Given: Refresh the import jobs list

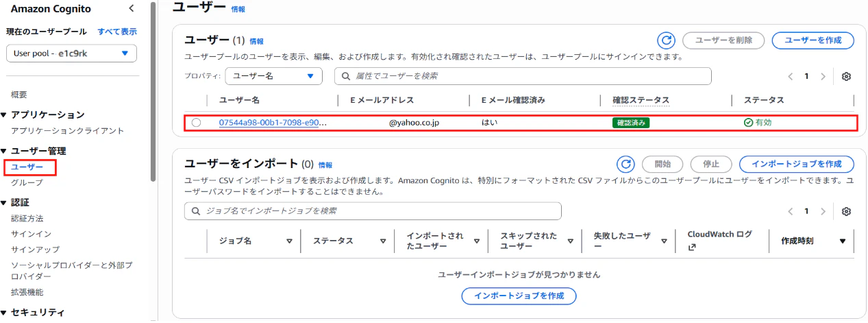Looking at the screenshot, I should click(x=625, y=164).
